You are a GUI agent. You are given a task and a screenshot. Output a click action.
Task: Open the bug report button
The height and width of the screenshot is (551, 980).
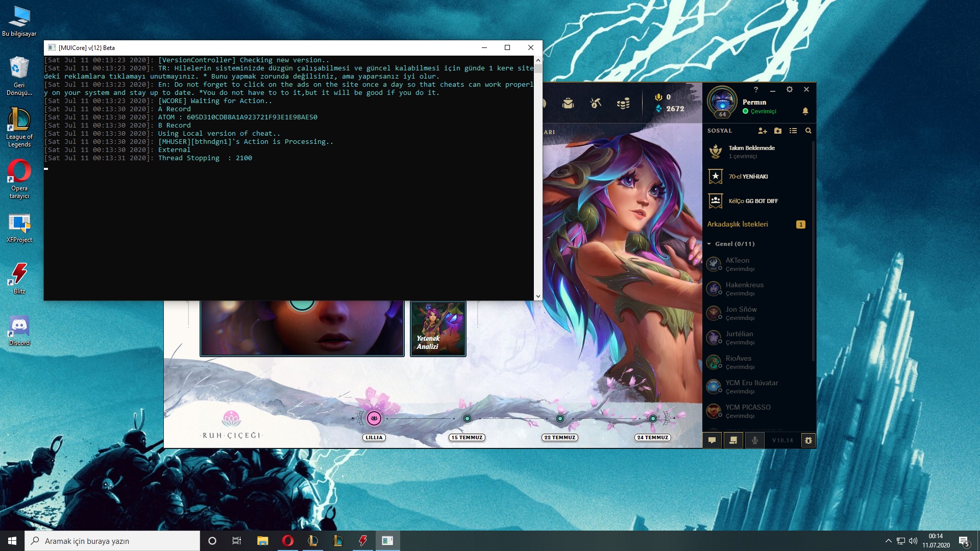(808, 440)
